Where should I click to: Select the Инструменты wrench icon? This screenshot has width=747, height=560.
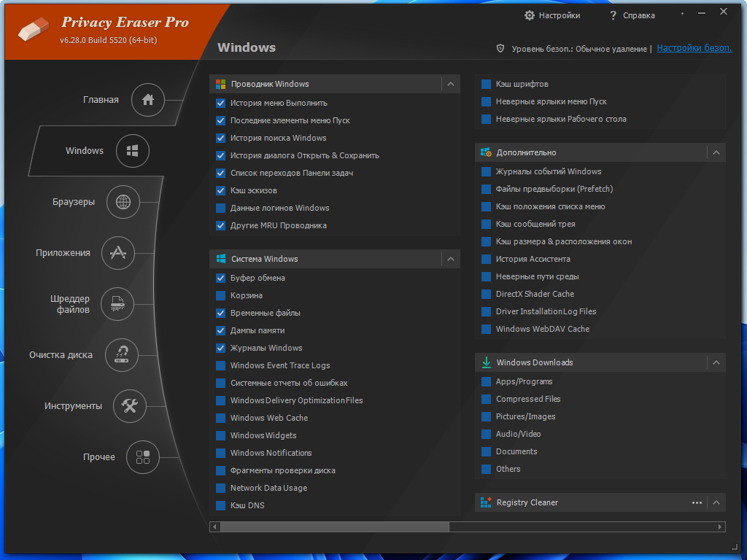pyautogui.click(x=130, y=406)
